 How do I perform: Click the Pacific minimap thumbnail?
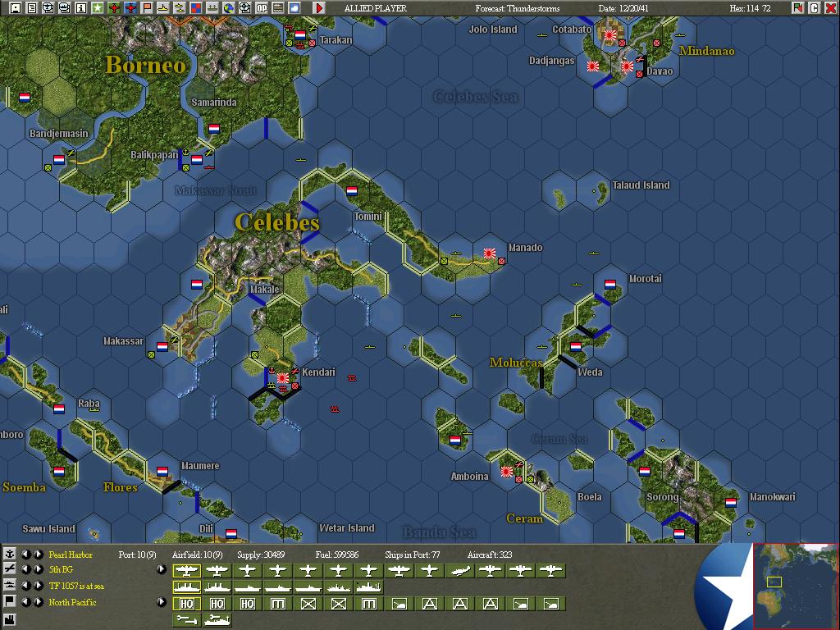pos(795,586)
